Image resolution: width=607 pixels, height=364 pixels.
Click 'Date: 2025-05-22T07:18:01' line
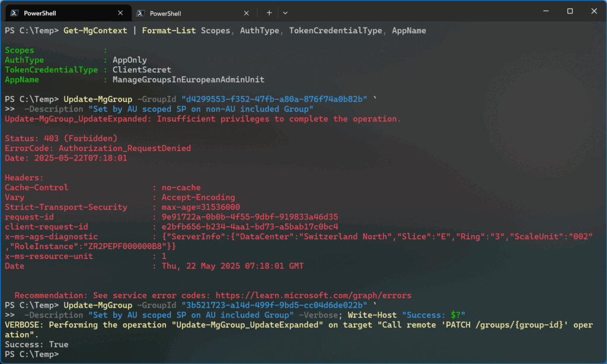tap(66, 158)
